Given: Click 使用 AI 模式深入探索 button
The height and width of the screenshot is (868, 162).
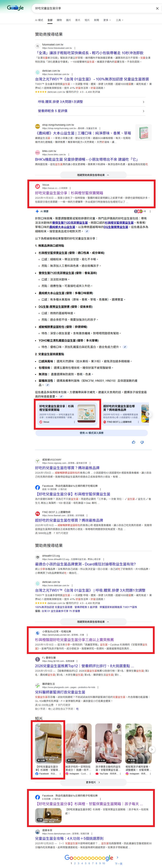Looking at the screenshot, I should click(91, 433).
